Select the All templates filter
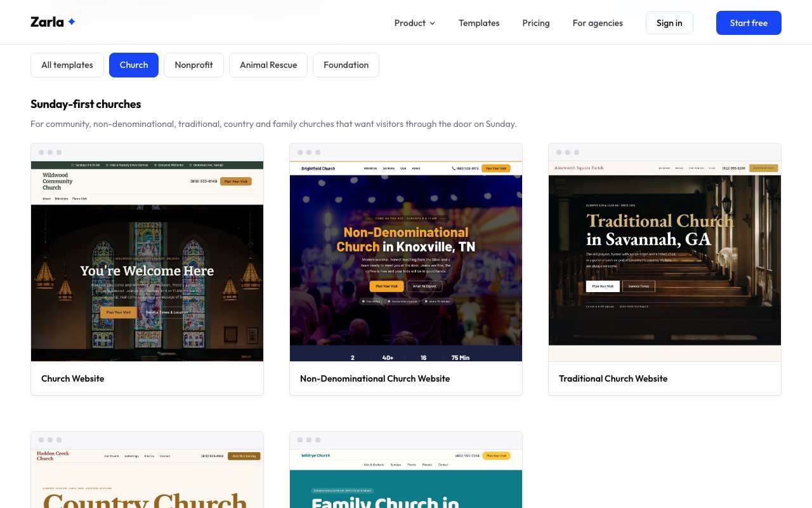Viewport: 812px width, 508px height. [x=67, y=65]
